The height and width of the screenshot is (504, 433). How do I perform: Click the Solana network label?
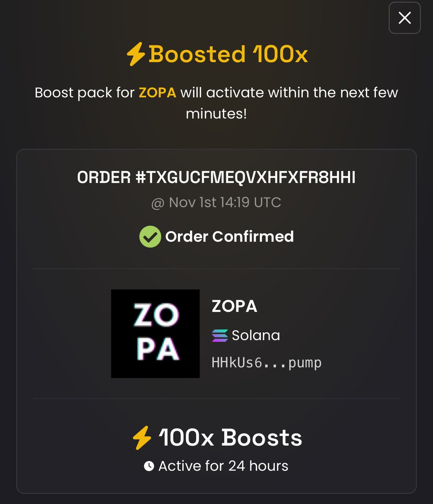[x=256, y=336]
